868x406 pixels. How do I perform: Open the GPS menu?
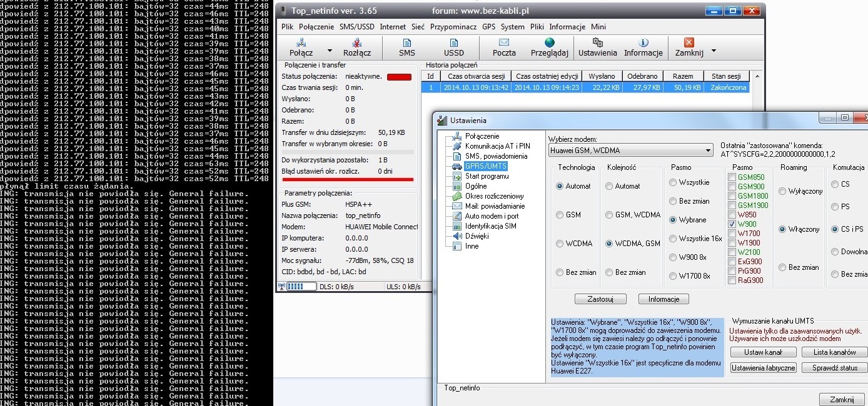point(488,27)
